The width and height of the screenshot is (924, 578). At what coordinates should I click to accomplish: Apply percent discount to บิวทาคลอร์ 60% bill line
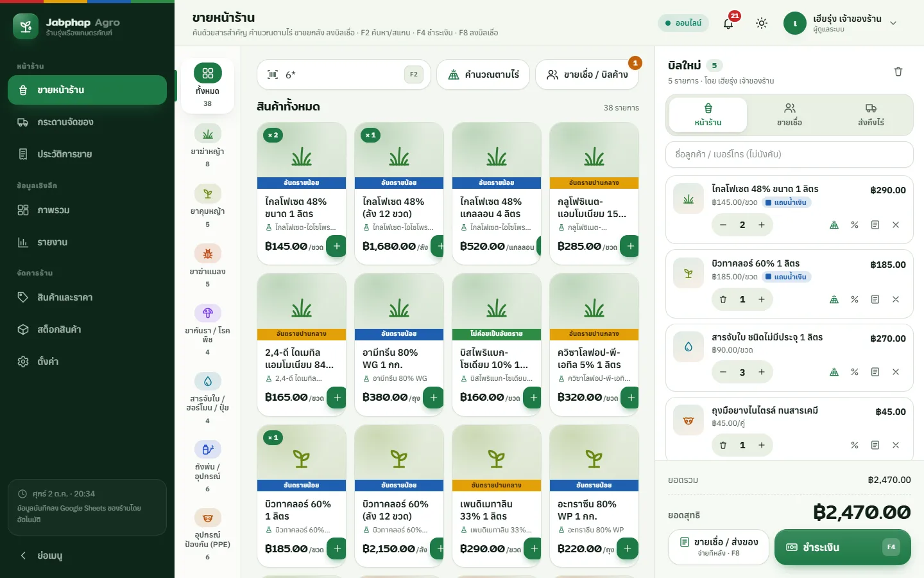(x=855, y=299)
